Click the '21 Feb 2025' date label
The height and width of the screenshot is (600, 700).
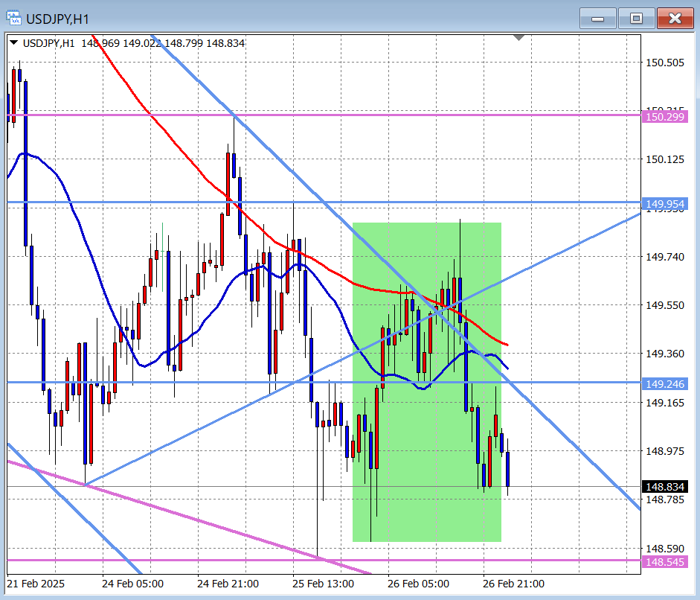pos(36,584)
